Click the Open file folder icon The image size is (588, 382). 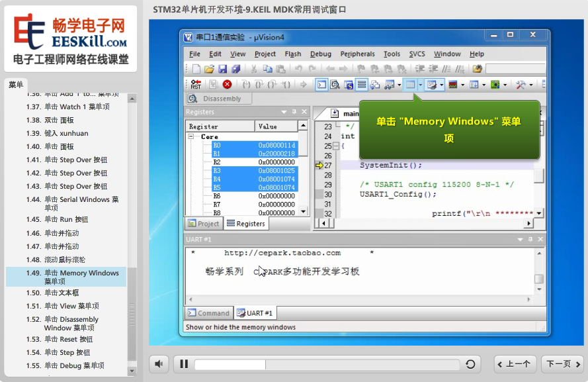209,69
